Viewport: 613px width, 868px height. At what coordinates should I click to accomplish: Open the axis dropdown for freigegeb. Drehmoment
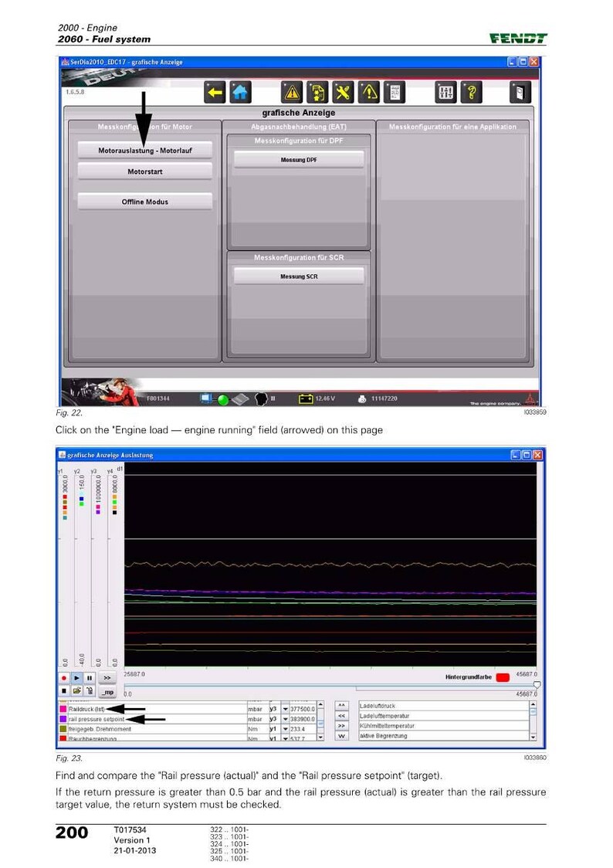(x=285, y=728)
